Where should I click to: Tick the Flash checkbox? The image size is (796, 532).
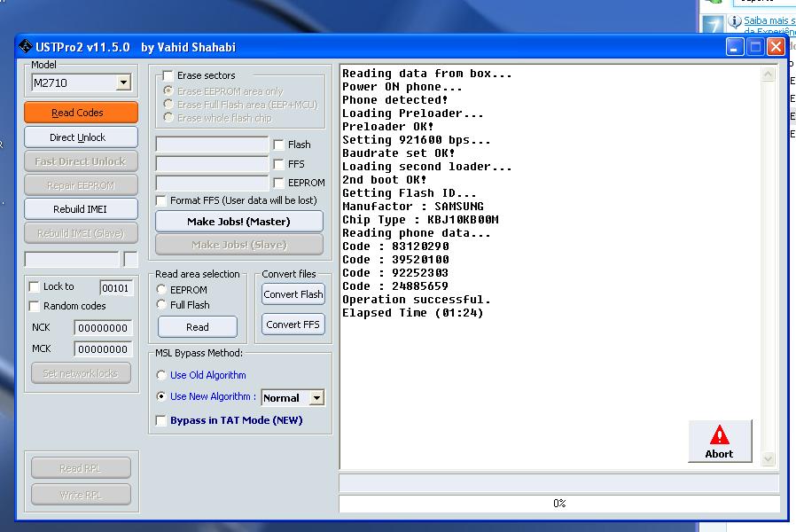click(278, 145)
